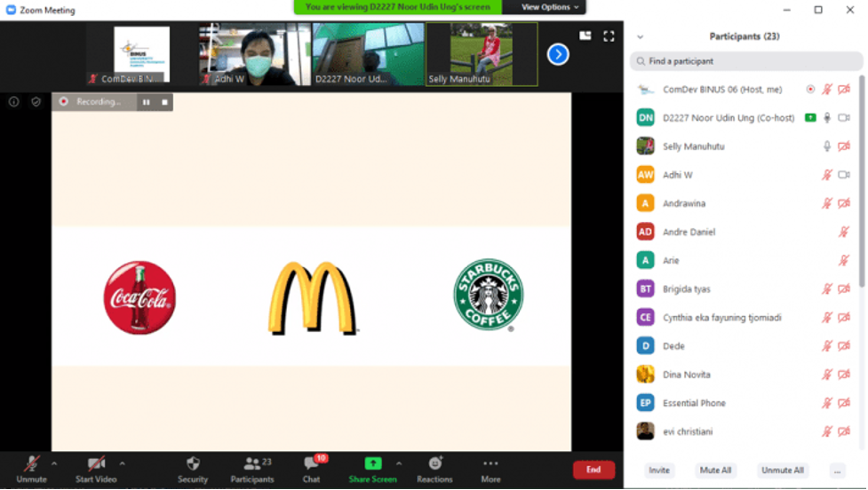The width and height of the screenshot is (868, 490).
Task: Open the Security shield menu
Action: [x=193, y=470]
